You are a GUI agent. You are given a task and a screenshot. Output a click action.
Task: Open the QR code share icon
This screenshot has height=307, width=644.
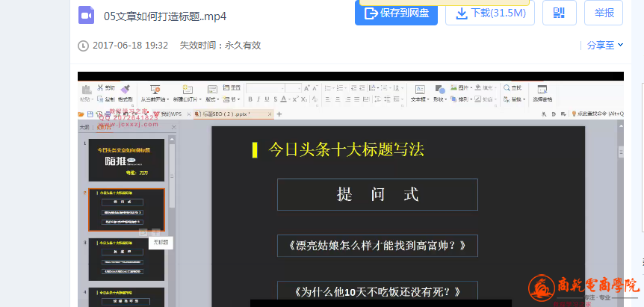pyautogui.click(x=560, y=13)
